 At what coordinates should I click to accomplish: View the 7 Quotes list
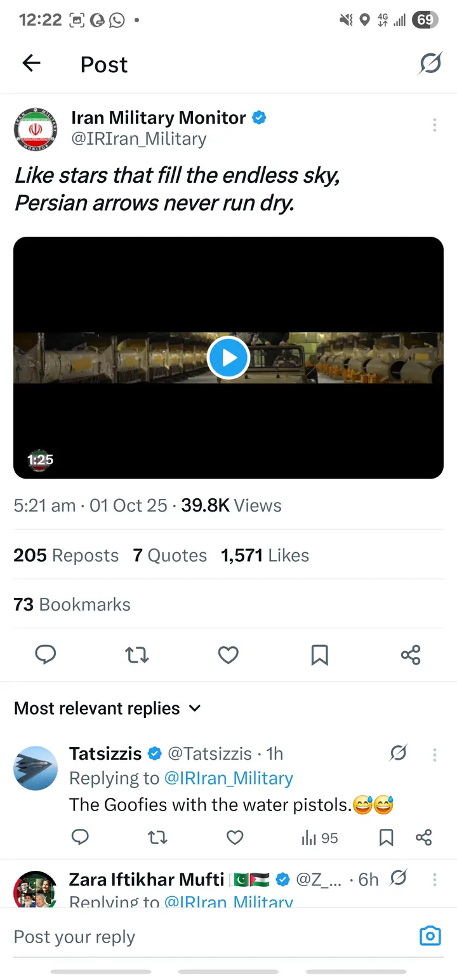pyautogui.click(x=169, y=555)
